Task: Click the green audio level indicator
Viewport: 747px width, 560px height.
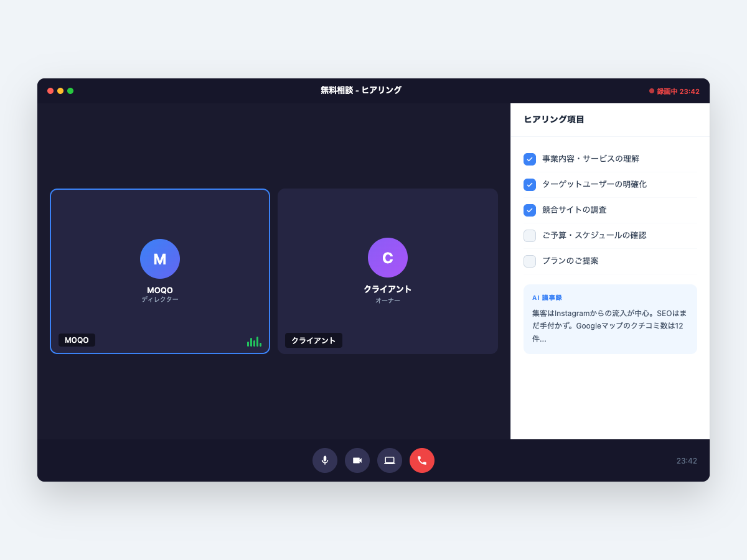Action: point(254,342)
